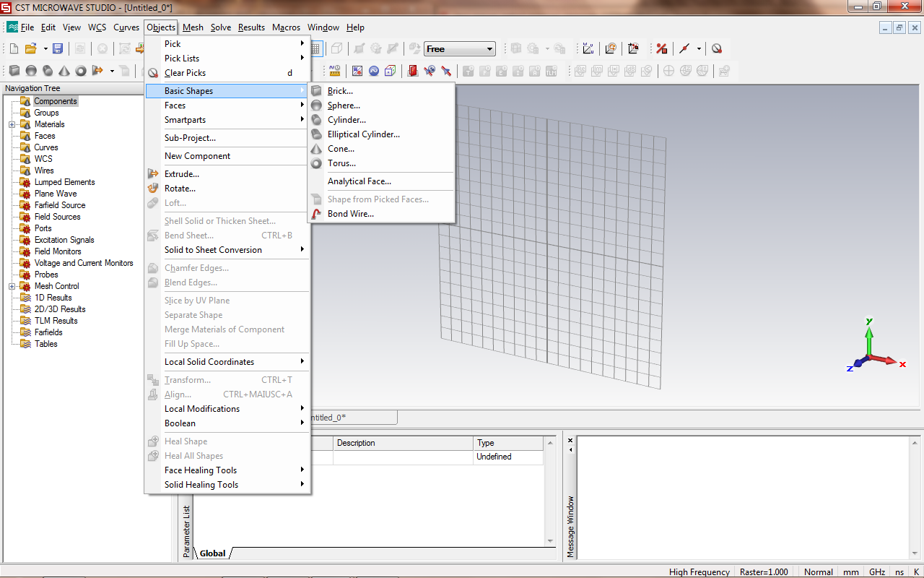Screen dimensions: 924x578
Task: Expand the Materials tree node
Action: coord(12,124)
